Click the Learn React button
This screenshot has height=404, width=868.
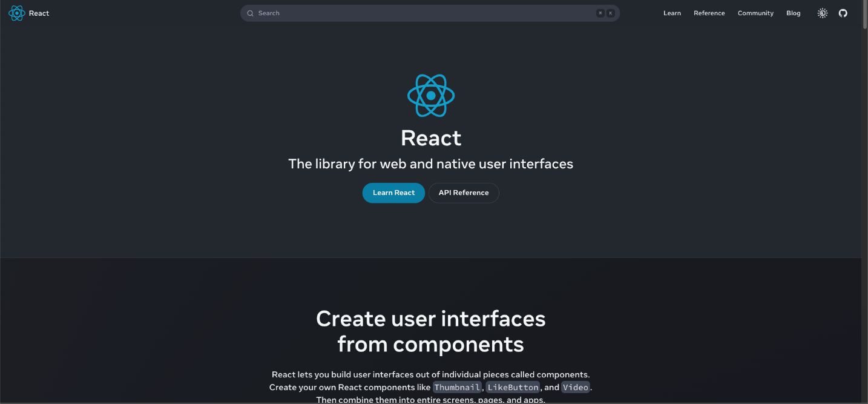(393, 193)
